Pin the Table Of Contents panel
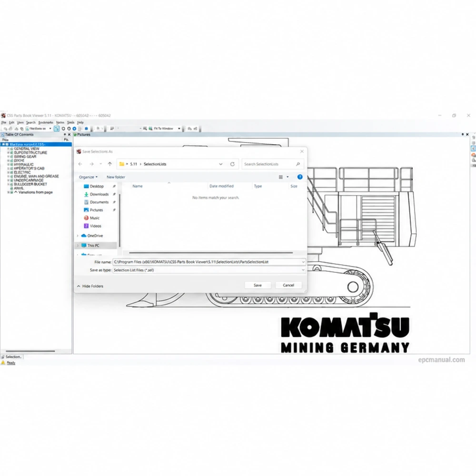Screen dimensions: 476x476 [x=65, y=134]
